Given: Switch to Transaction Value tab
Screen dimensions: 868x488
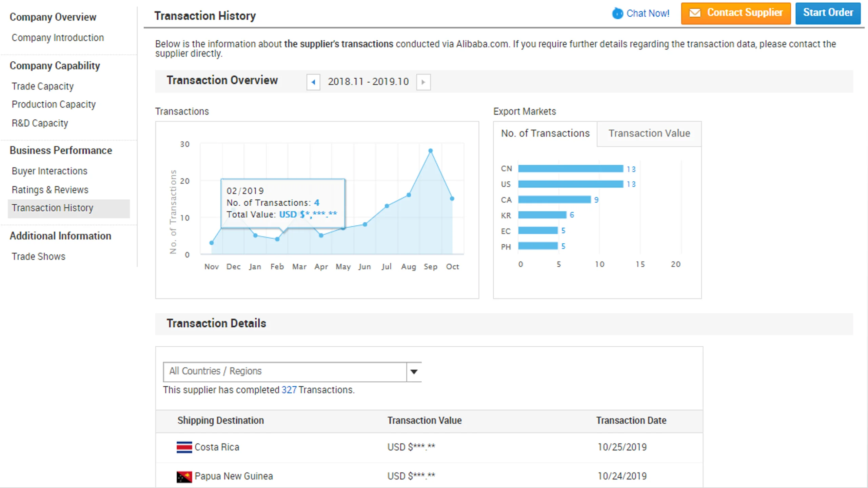Looking at the screenshot, I should (x=649, y=134).
